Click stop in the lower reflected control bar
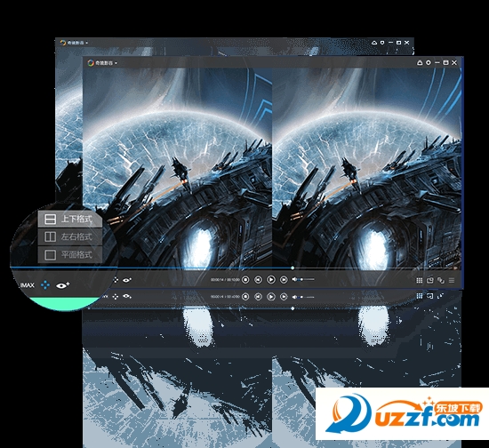The height and width of the screenshot is (448, 489). pyautogui.click(x=245, y=297)
